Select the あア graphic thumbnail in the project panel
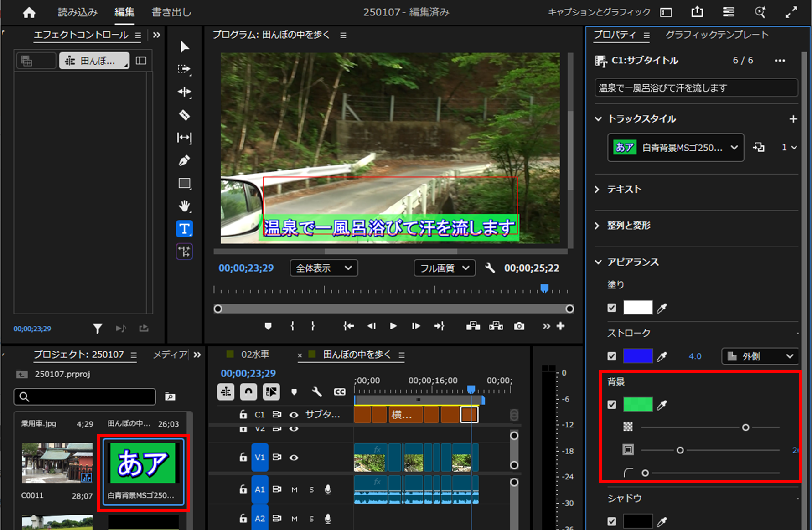This screenshot has height=530, width=812. coord(142,464)
